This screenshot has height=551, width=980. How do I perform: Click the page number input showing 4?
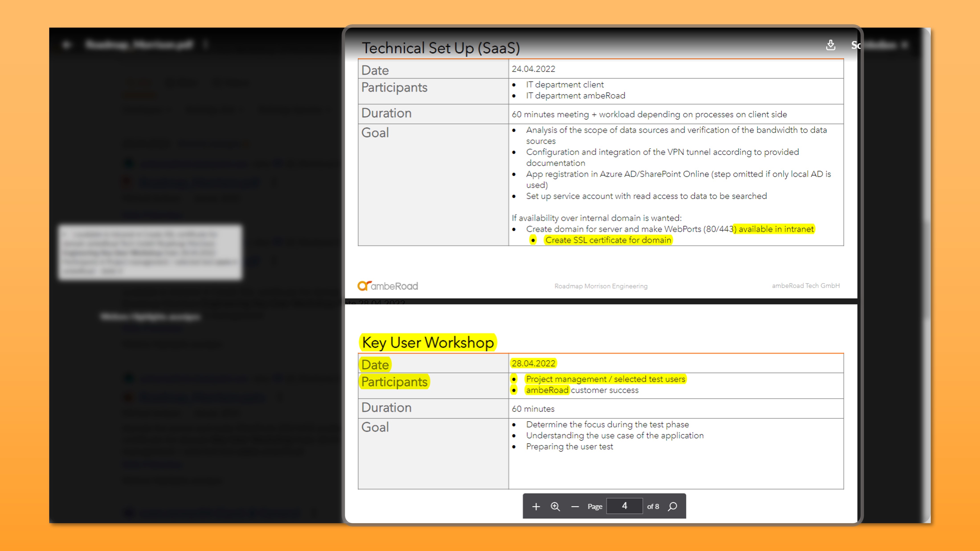(624, 506)
